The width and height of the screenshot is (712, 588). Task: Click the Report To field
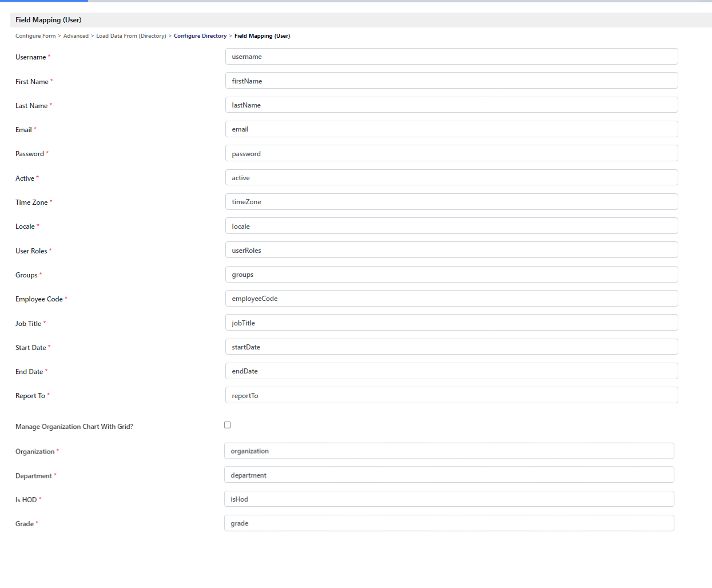click(452, 395)
